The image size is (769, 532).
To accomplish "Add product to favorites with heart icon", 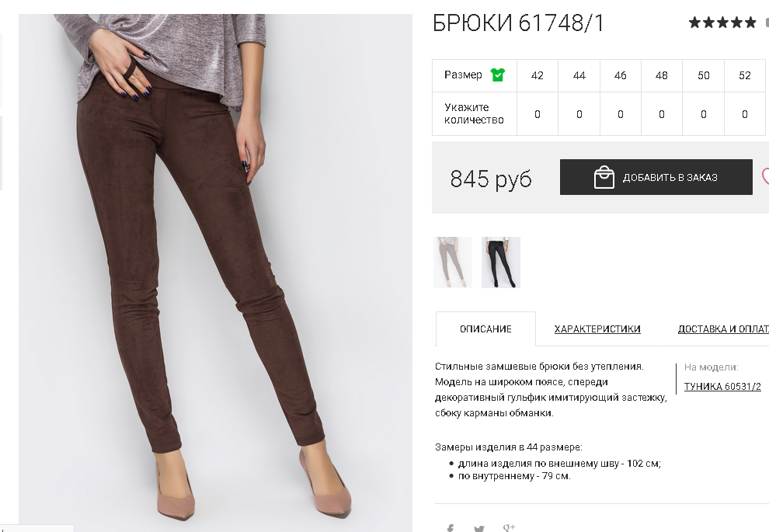I will (765, 176).
